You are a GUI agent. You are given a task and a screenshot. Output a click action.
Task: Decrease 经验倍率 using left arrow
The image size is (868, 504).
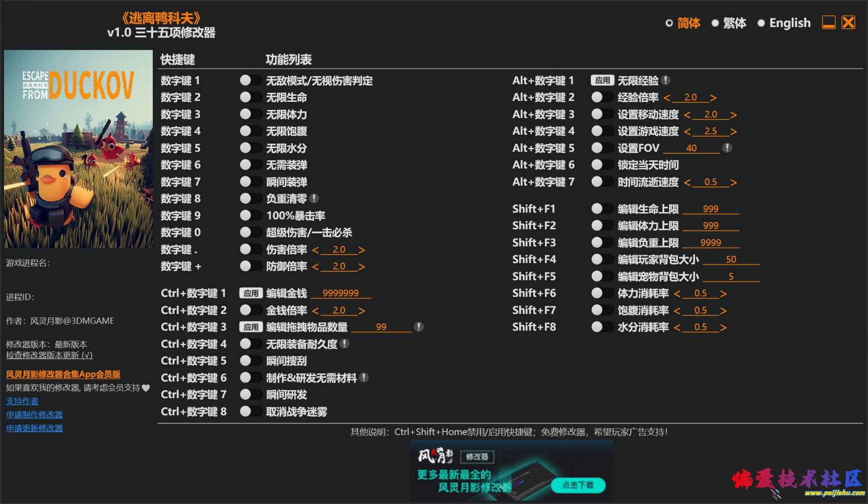coord(667,97)
